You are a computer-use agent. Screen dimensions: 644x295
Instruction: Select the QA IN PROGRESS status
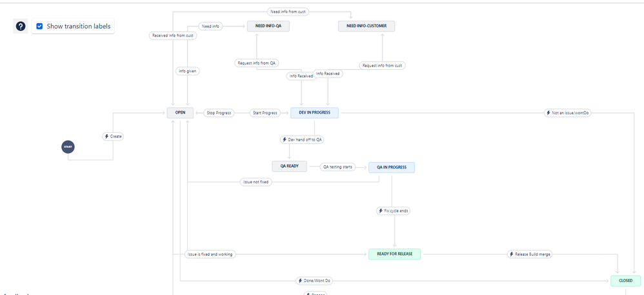(x=392, y=167)
